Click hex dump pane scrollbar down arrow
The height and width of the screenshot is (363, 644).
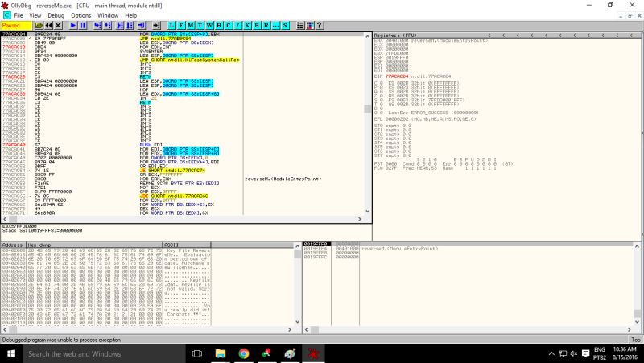(298, 322)
